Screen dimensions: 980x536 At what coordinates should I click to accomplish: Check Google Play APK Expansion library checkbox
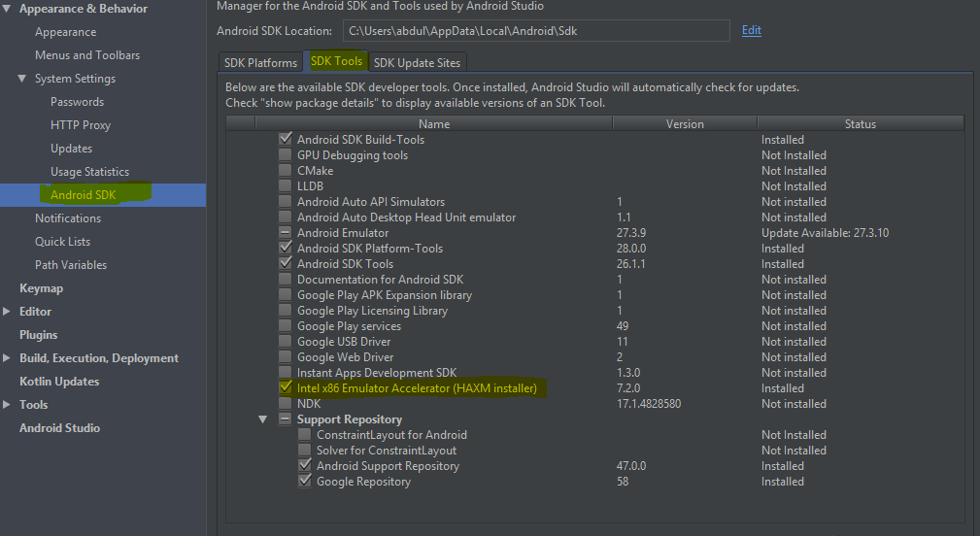[285, 295]
